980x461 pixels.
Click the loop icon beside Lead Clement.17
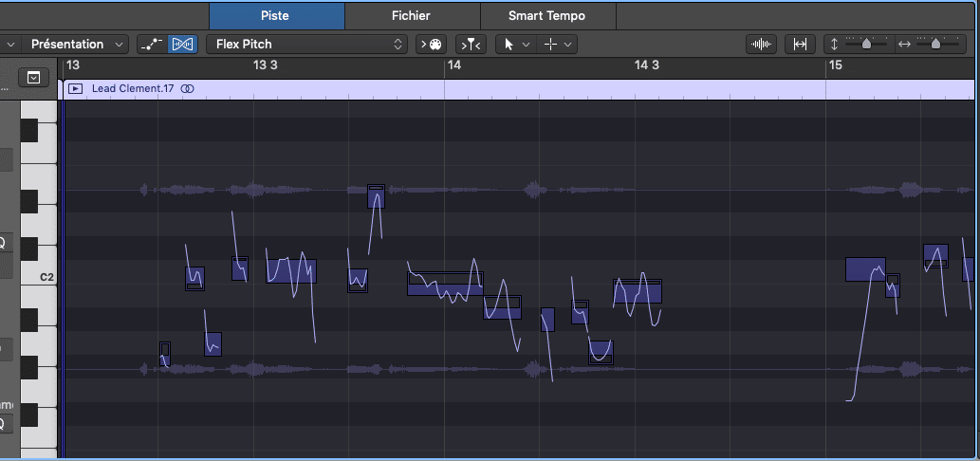187,89
